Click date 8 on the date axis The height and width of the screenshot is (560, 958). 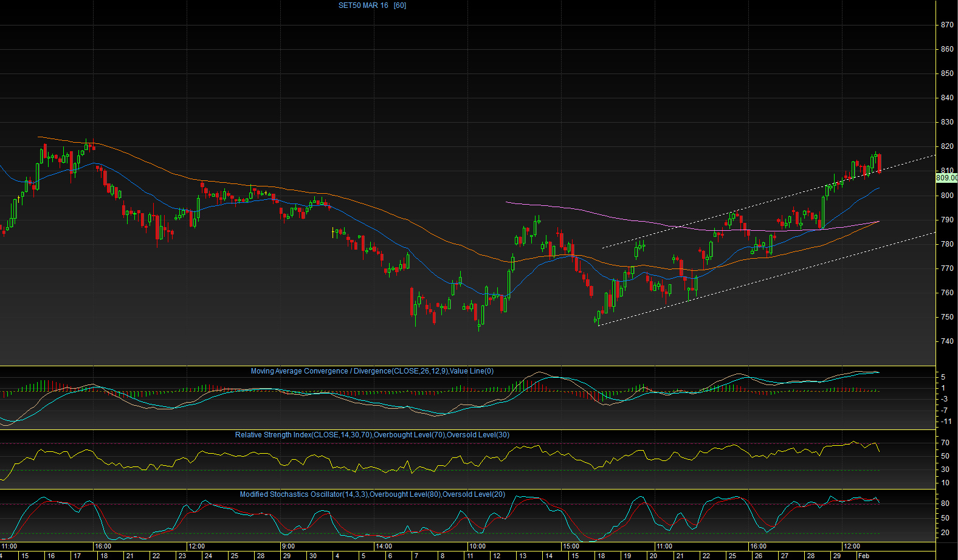pyautogui.click(x=442, y=556)
